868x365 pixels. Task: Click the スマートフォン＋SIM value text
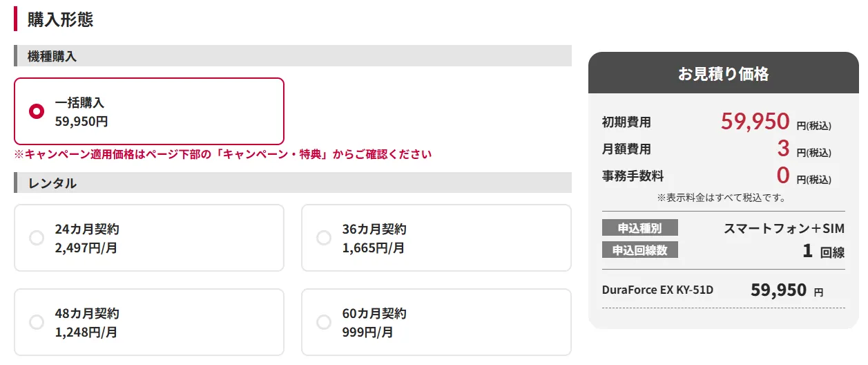(784, 229)
